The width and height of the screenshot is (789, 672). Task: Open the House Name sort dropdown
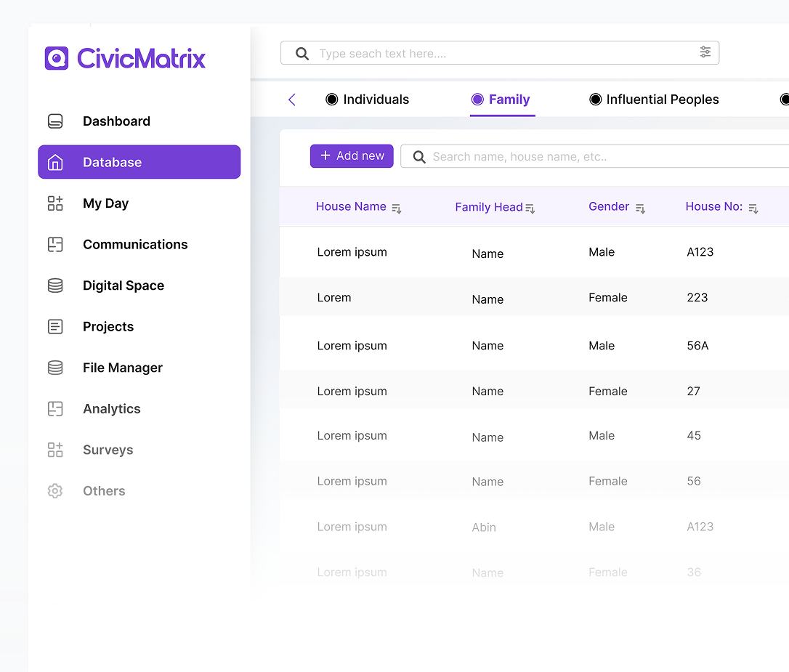[397, 209]
